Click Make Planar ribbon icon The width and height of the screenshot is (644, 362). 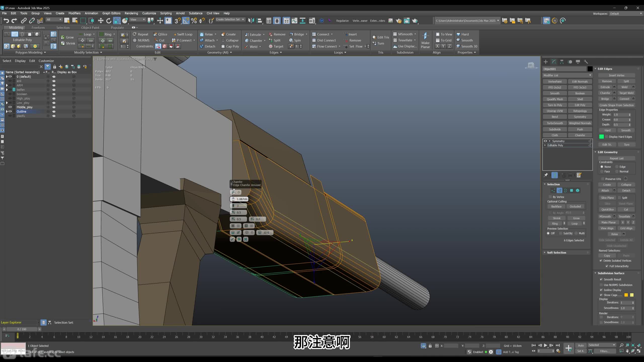coord(425,40)
